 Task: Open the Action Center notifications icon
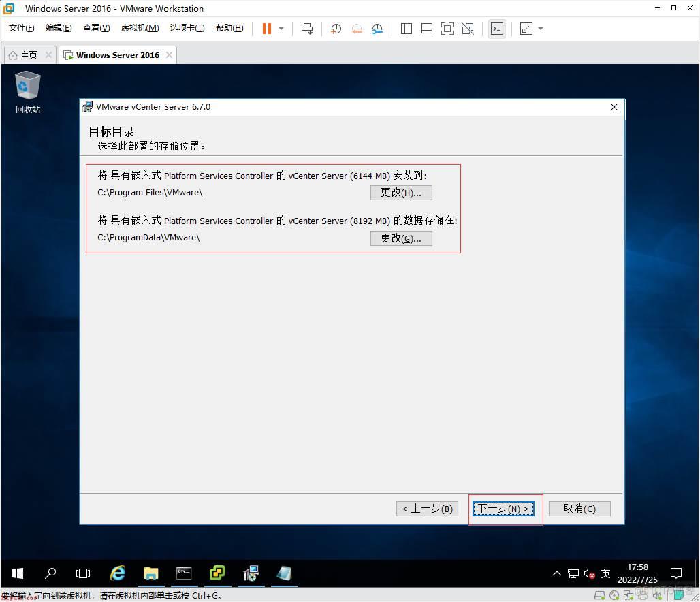pyautogui.click(x=676, y=573)
